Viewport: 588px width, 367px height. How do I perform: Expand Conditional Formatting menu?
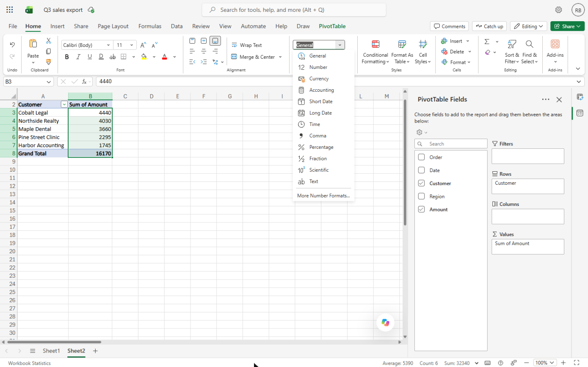(x=375, y=52)
